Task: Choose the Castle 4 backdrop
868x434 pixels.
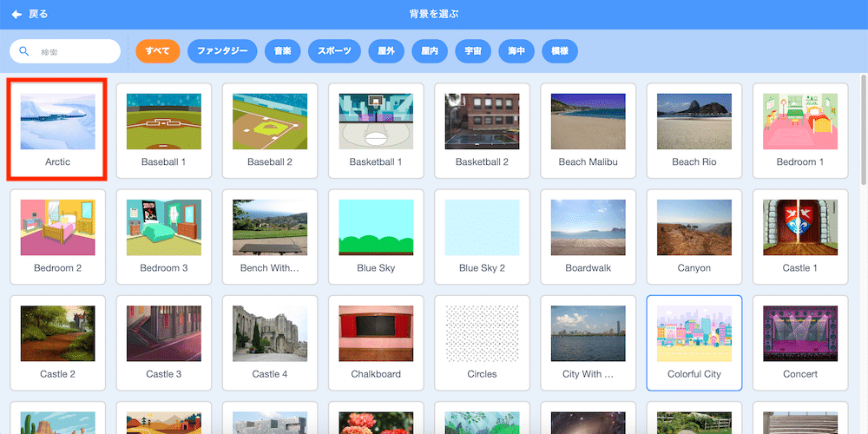Action: tap(270, 343)
